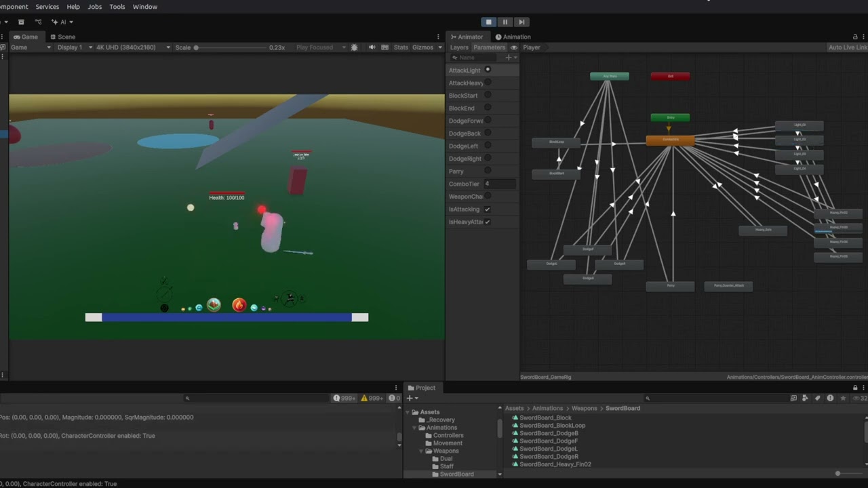Open the Layers tab in the Animator

pyautogui.click(x=459, y=47)
